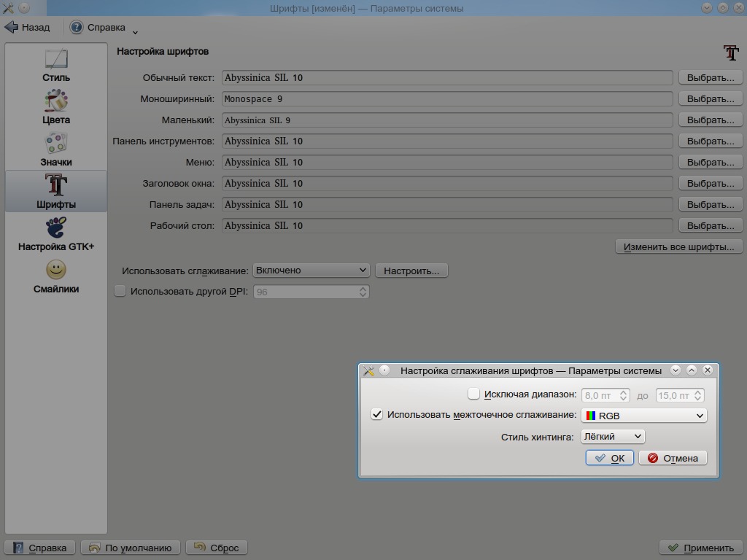Toggle Использовать межточечное сглаживание checkbox
Screen dimensions: 747x560
tap(377, 414)
